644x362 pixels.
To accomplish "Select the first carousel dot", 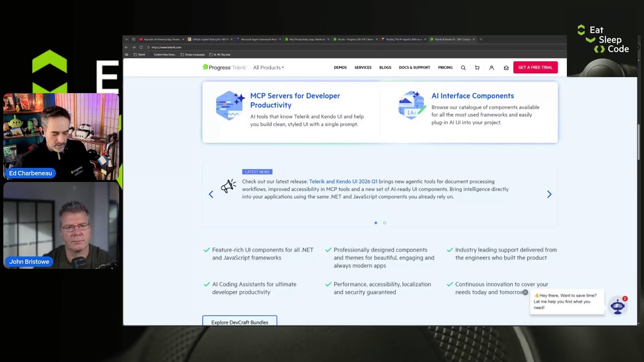I will [x=376, y=223].
